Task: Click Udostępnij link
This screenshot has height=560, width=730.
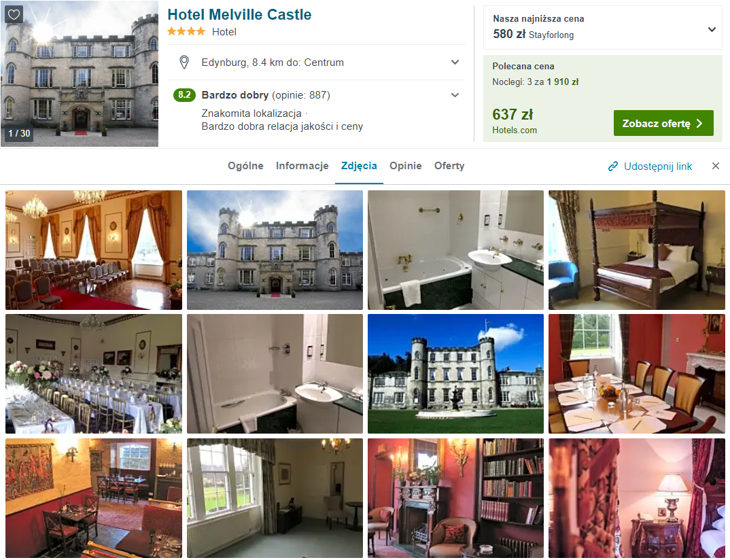Action: click(x=658, y=167)
